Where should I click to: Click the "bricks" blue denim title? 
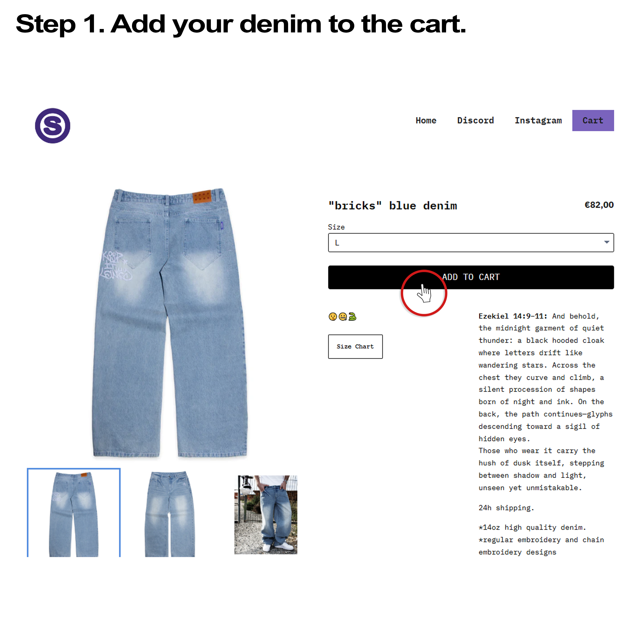coord(392,206)
